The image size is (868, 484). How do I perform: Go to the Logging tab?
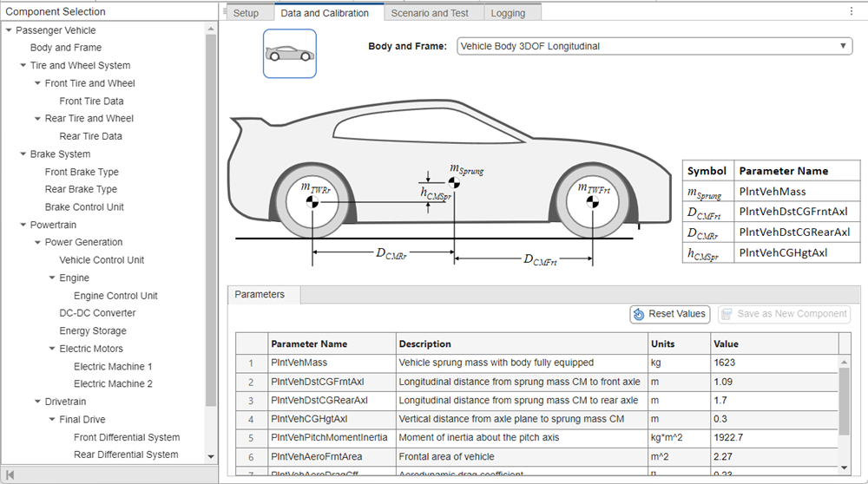point(507,13)
